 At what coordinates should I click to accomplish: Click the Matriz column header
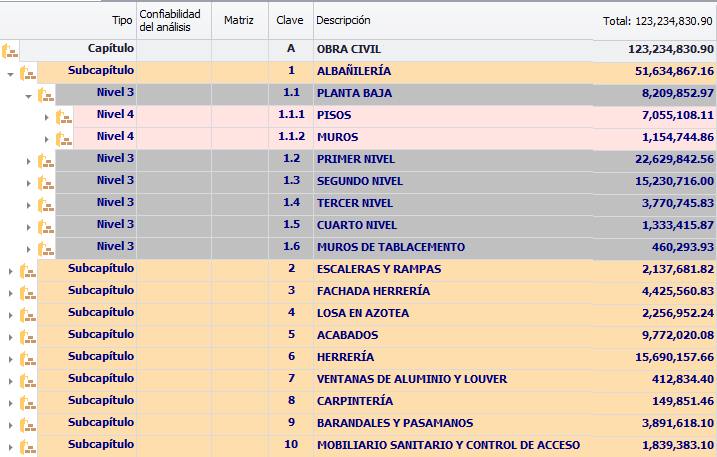[x=239, y=20]
